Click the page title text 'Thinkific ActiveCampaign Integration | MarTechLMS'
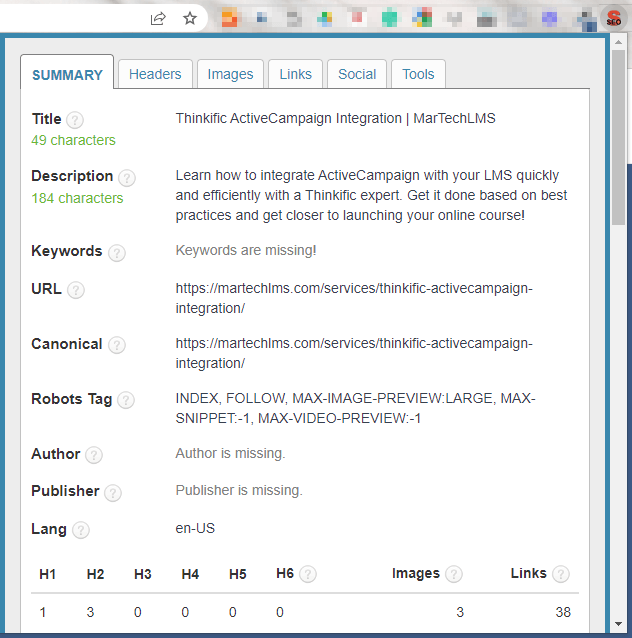The image size is (632, 638). [335, 118]
